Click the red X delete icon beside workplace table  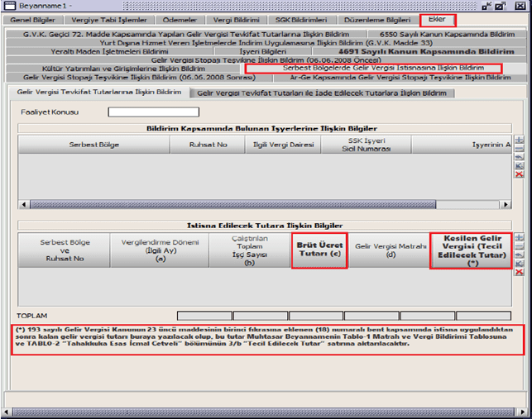coord(519,174)
